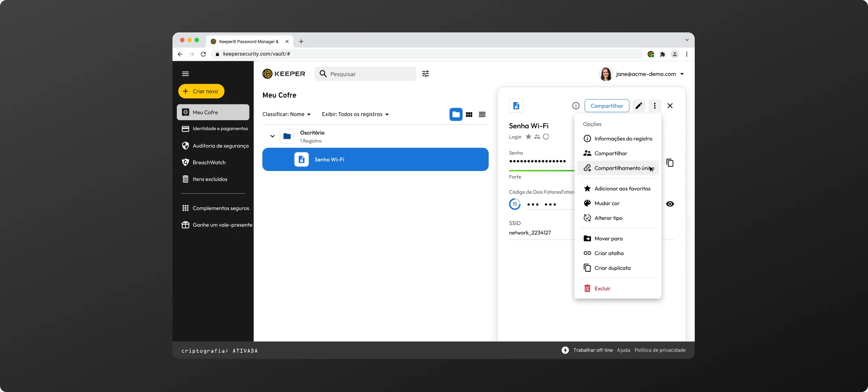Open Exibir: Todos os registros dropdown

point(355,114)
